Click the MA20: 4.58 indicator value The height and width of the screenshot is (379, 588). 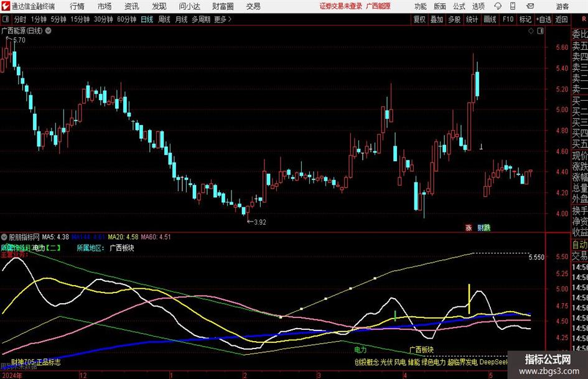(x=123, y=236)
